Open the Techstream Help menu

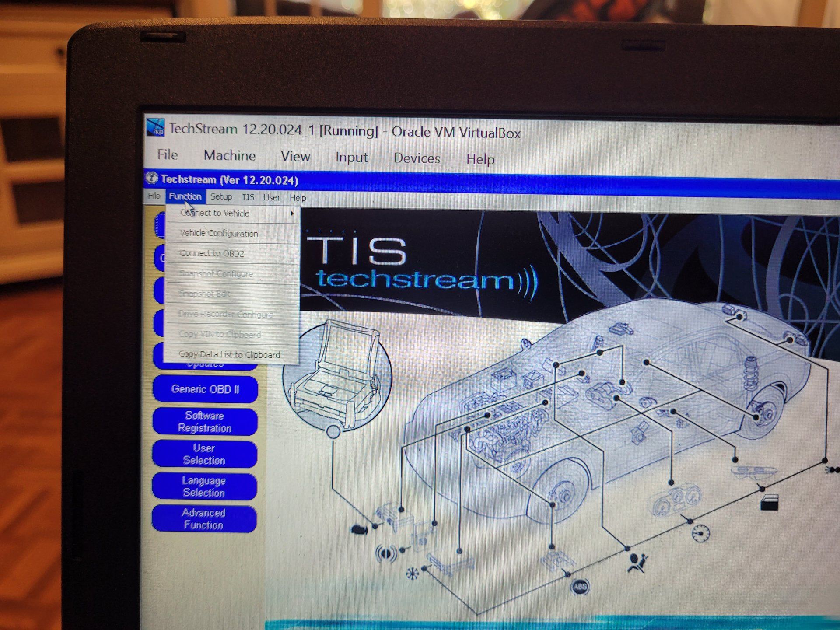297,198
